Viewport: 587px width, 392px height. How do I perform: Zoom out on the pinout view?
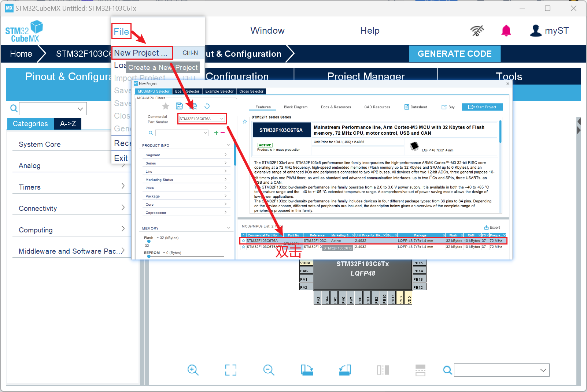(269, 370)
